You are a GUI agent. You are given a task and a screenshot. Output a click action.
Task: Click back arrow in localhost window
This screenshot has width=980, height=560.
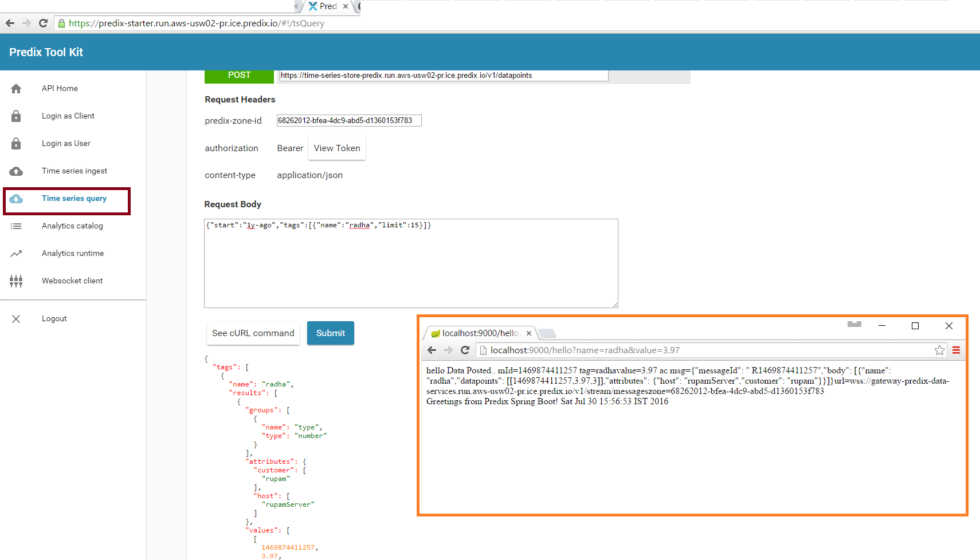[432, 350]
